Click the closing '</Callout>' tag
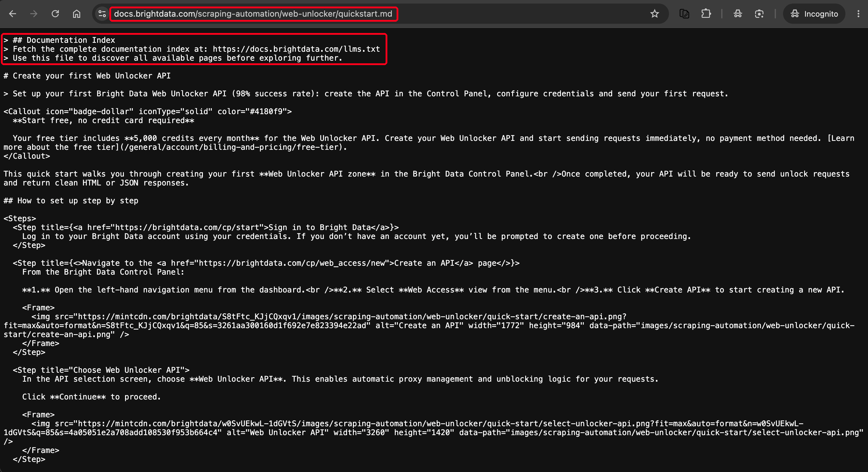The height and width of the screenshot is (472, 868). pyautogui.click(x=27, y=156)
